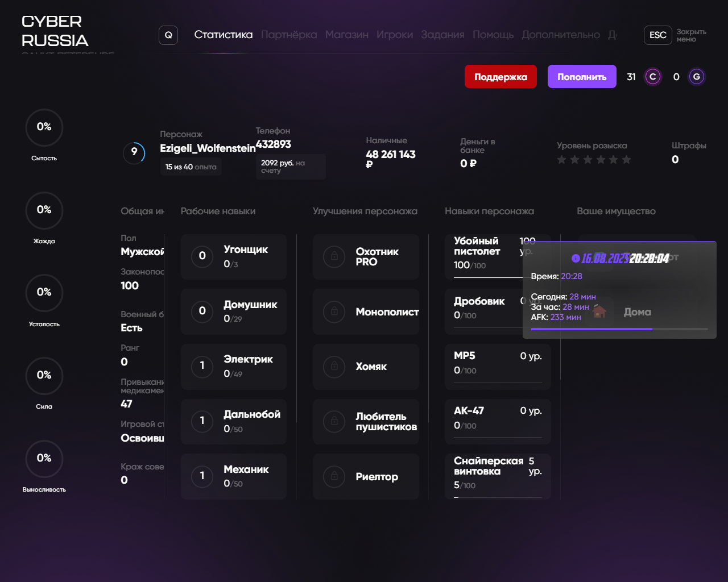Select the Охотник PRO upgrade card

[x=366, y=257]
